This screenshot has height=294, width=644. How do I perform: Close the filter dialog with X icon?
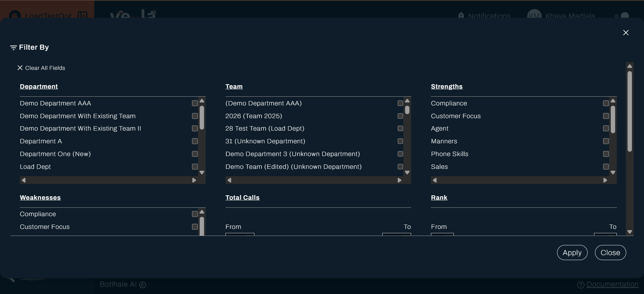[626, 33]
